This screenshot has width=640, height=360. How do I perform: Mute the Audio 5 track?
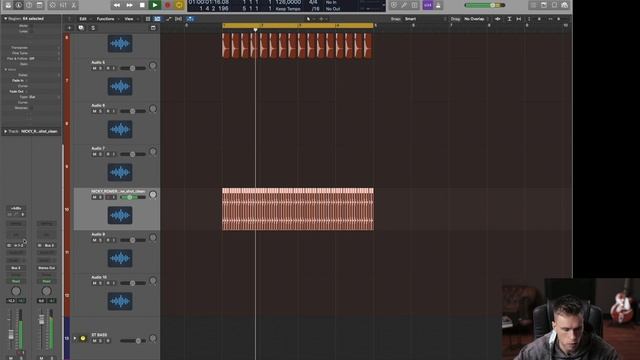(x=94, y=68)
